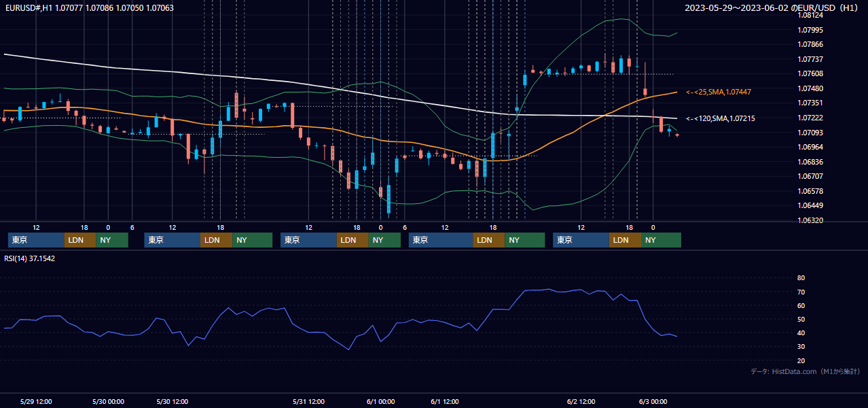This screenshot has height=408, width=868.
Task: Click price axis value 1.07737
Action: [x=810, y=59]
